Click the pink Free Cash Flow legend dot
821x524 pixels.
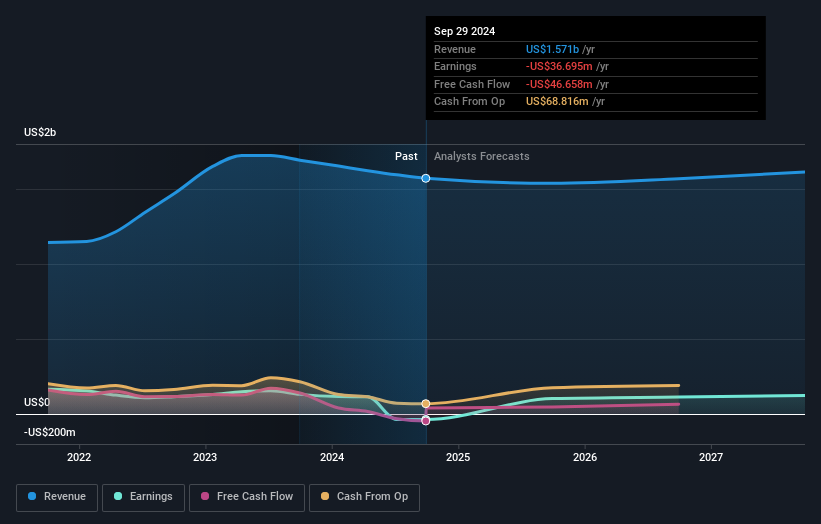click(205, 496)
